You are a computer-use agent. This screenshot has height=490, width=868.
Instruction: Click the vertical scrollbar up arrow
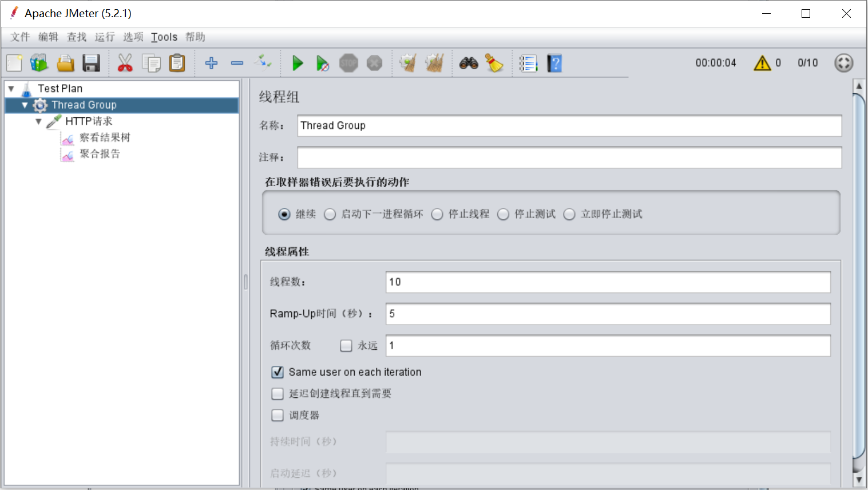[x=859, y=86]
